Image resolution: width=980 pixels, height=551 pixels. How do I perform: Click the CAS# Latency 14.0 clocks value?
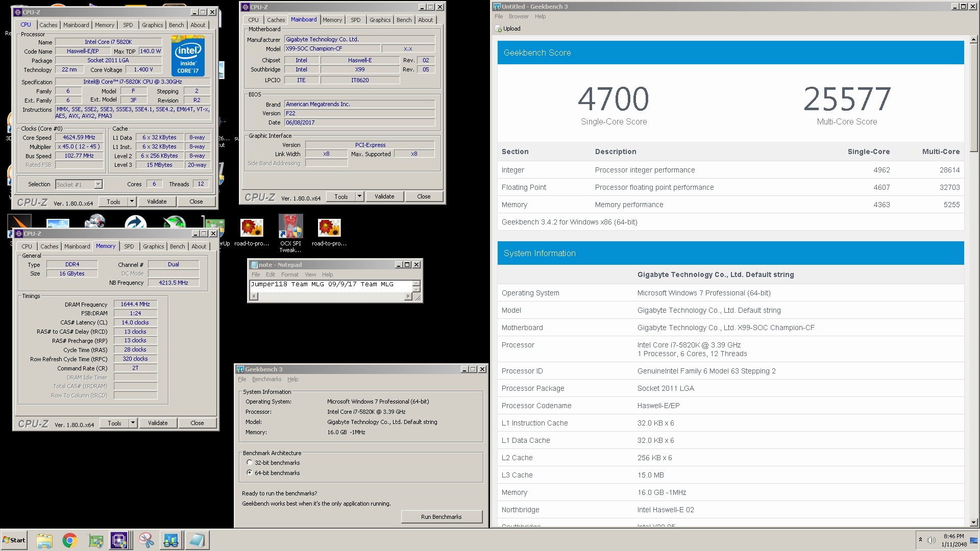point(135,322)
